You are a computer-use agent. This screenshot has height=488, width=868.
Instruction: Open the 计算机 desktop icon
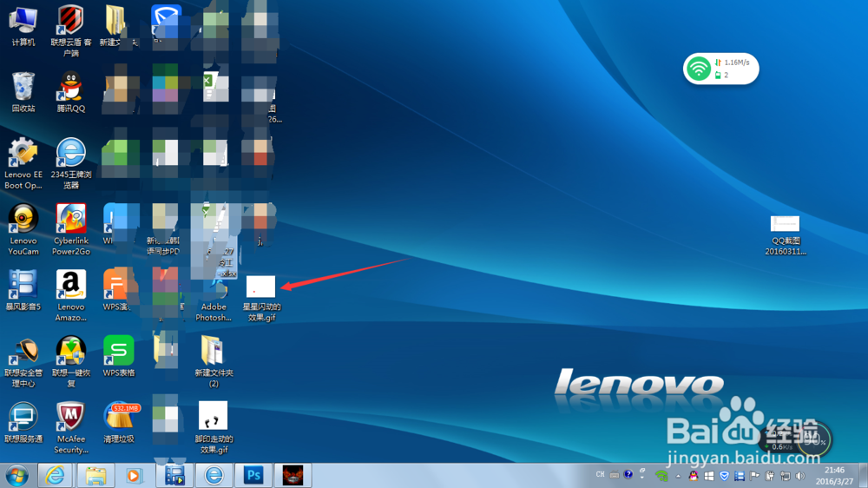pyautogui.click(x=23, y=26)
